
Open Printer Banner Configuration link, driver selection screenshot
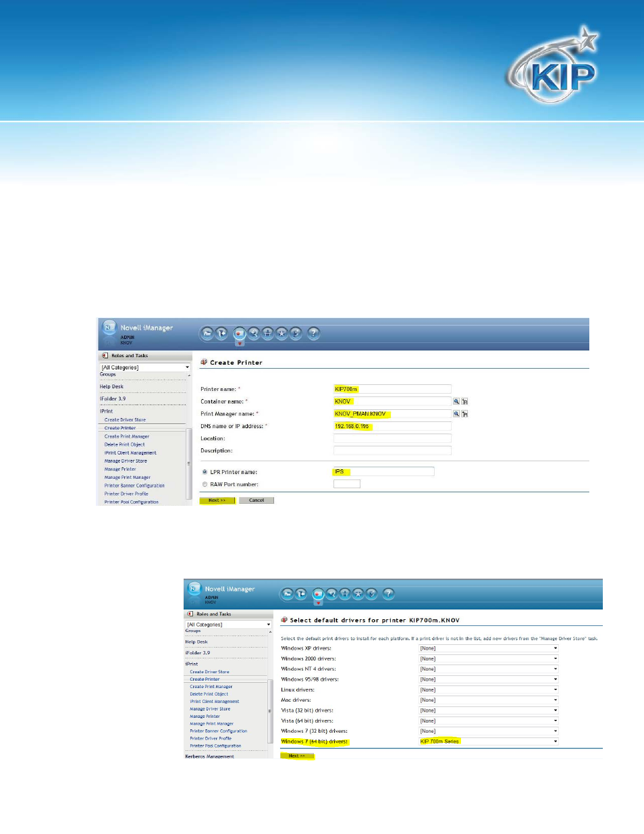tap(218, 731)
